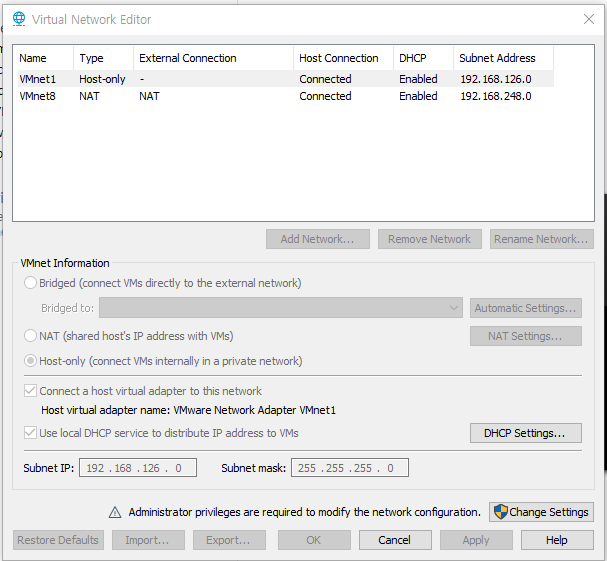The width and height of the screenshot is (607, 561).
Task: Click into the Subnet mask field
Action: tap(350, 468)
